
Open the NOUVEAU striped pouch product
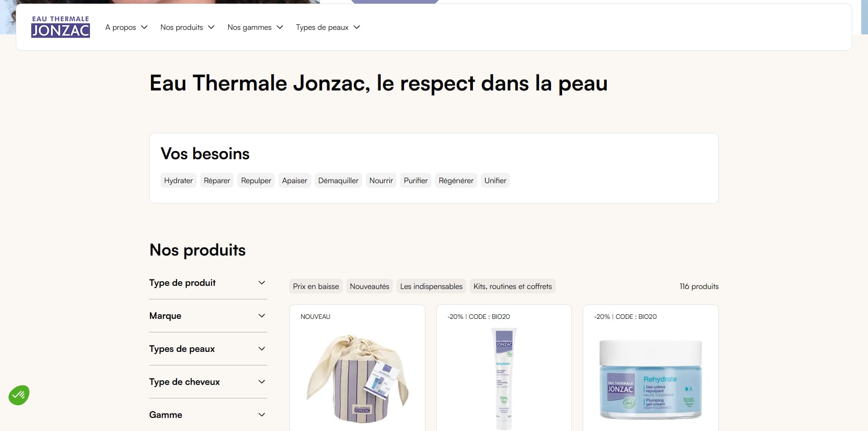click(357, 379)
